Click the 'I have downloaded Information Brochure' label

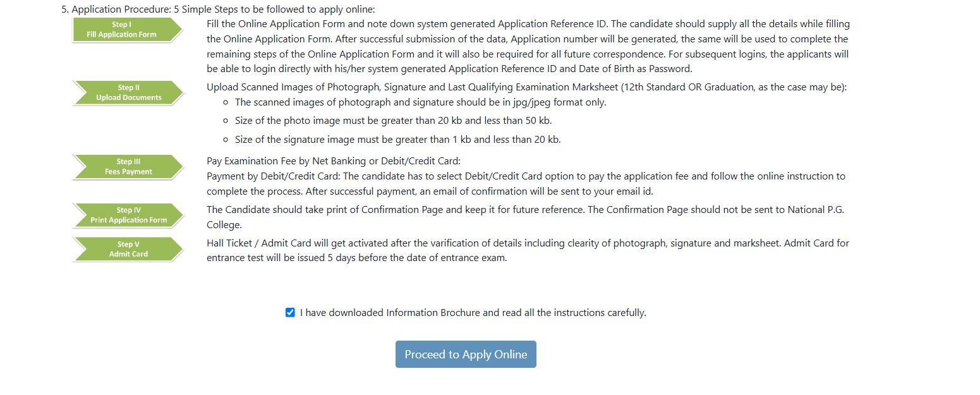(473, 313)
